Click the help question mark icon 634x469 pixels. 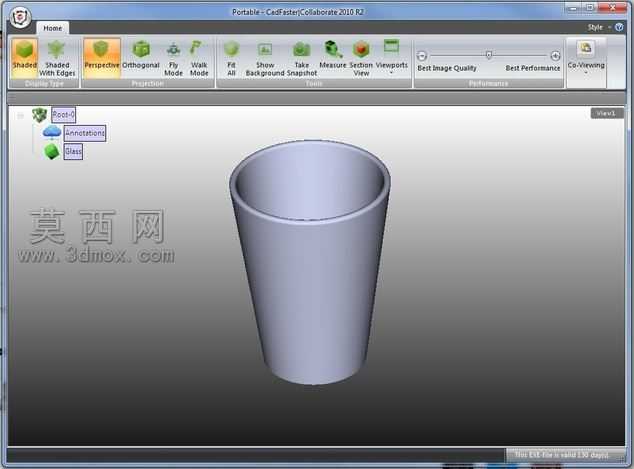(x=619, y=27)
